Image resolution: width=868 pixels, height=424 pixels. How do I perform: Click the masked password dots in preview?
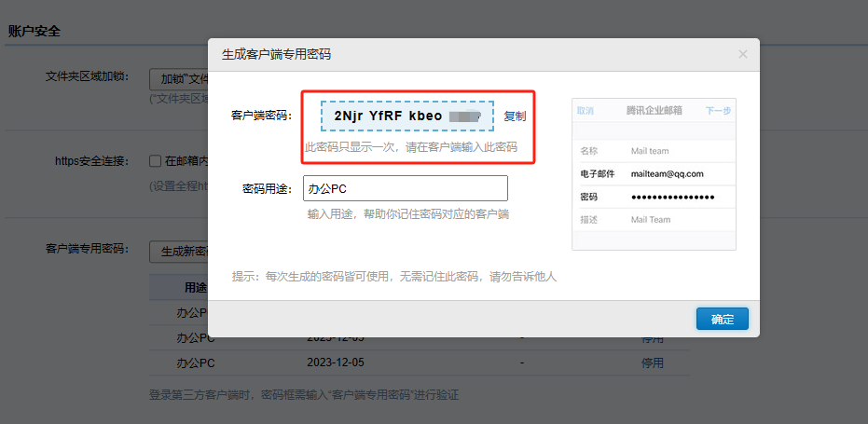click(672, 197)
